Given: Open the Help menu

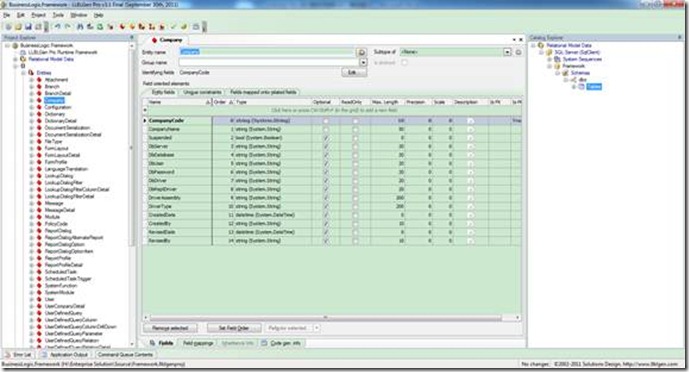Looking at the screenshot, I should [x=98, y=15].
